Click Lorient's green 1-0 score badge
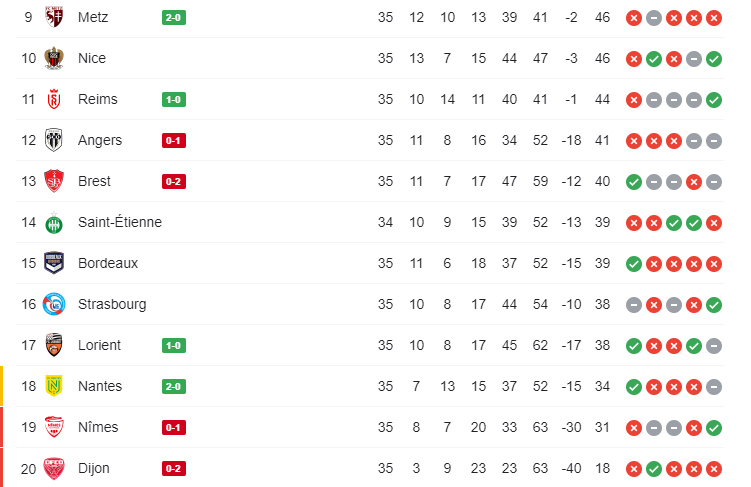This screenshot has width=751, height=487. click(x=174, y=346)
